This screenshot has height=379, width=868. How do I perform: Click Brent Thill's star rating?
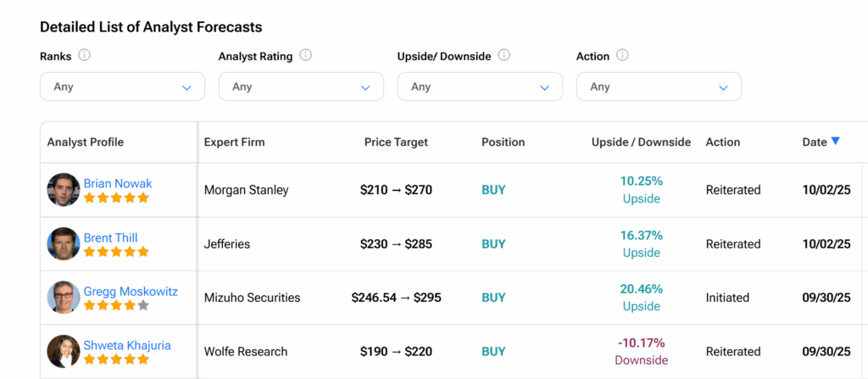[116, 252]
